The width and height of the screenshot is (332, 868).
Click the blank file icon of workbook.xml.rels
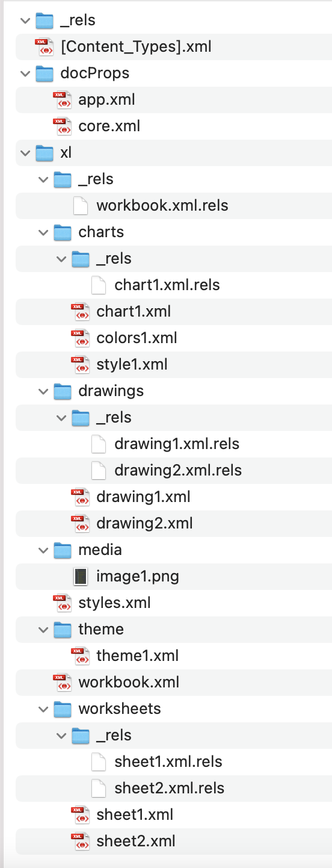coord(80,206)
